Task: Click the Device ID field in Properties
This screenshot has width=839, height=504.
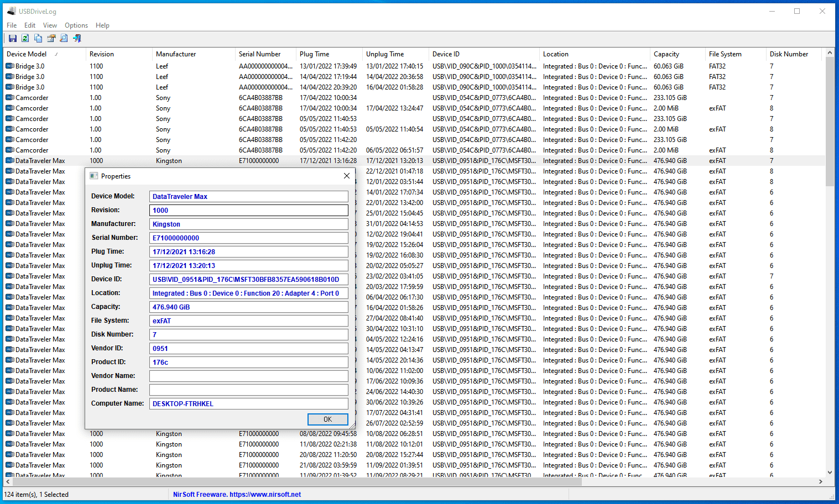Action: tap(249, 280)
